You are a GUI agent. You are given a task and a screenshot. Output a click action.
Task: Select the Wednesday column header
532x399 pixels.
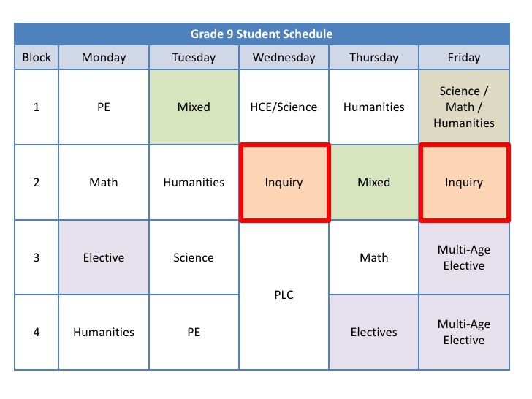point(284,57)
